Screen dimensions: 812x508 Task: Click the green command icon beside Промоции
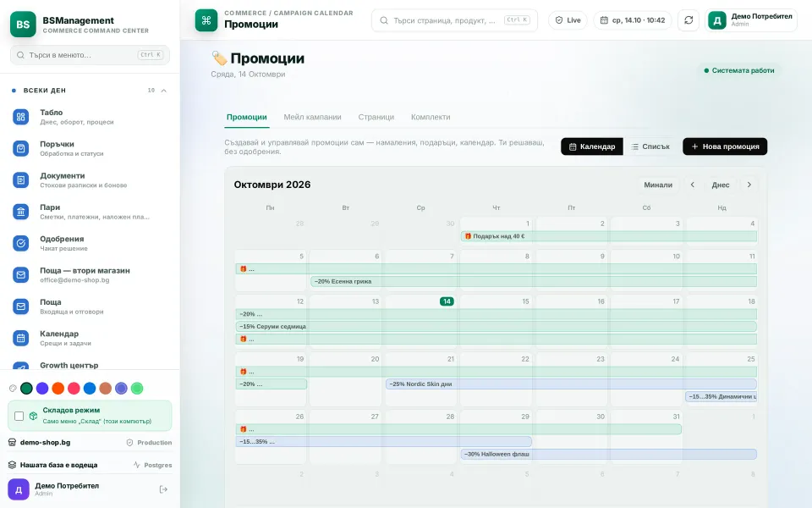click(206, 20)
